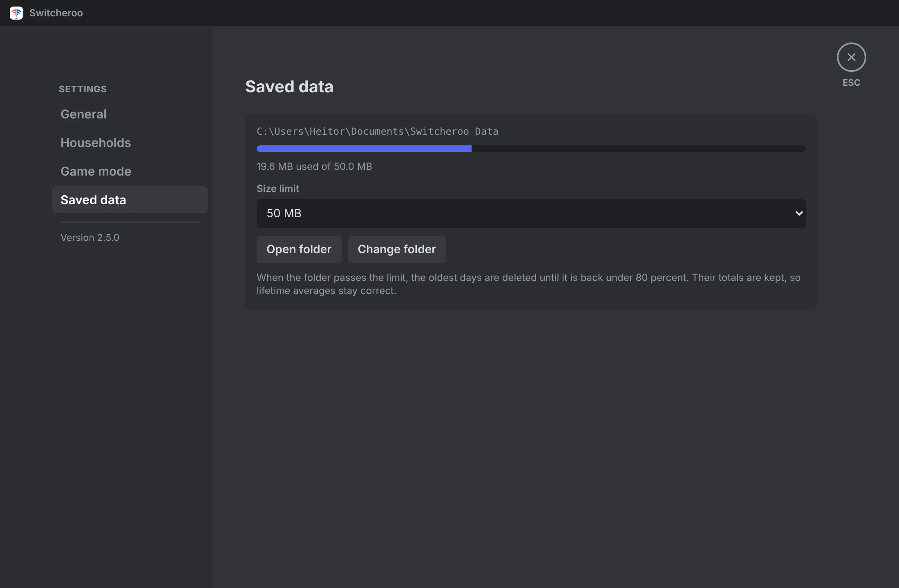Click the folder limit explanation paragraph

coord(528,284)
